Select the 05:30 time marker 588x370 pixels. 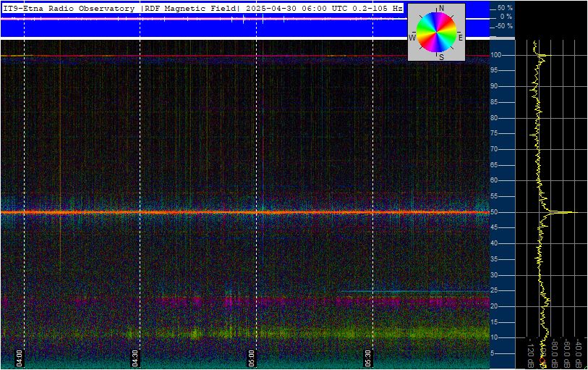pos(367,358)
